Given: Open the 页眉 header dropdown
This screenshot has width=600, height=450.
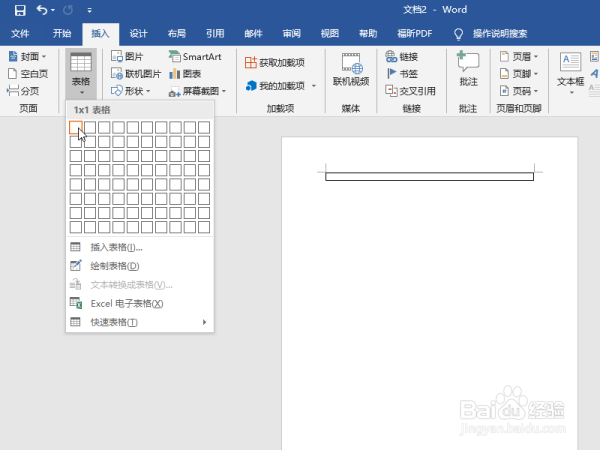Looking at the screenshot, I should click(519, 57).
